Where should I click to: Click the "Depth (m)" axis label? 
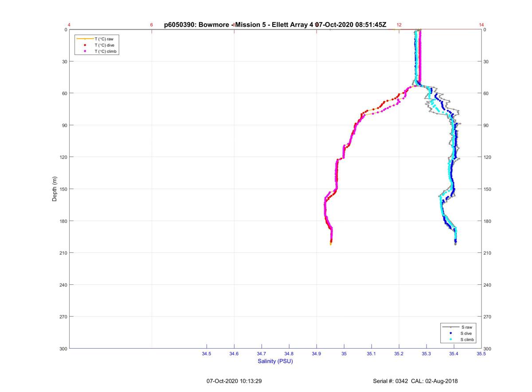[55, 189]
